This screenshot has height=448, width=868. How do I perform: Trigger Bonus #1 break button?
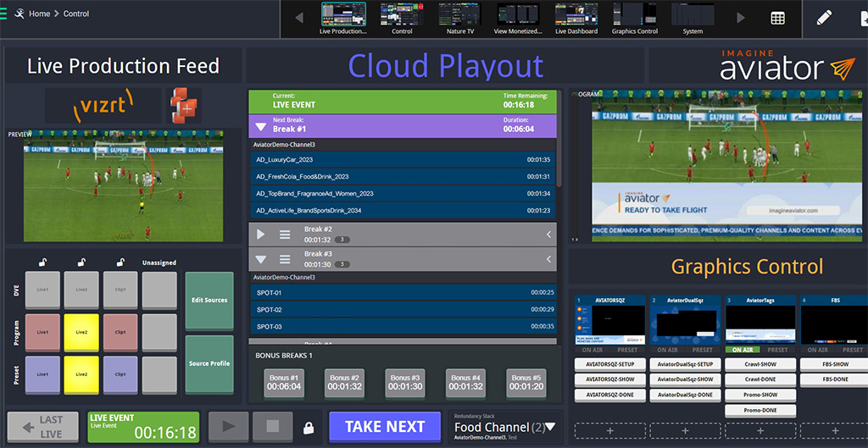pos(284,383)
